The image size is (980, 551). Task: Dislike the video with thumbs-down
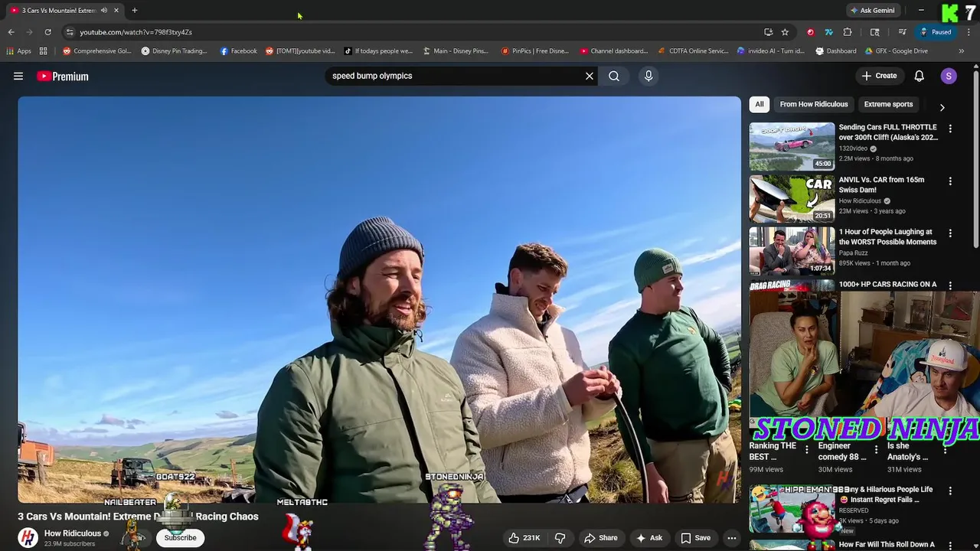(560, 538)
